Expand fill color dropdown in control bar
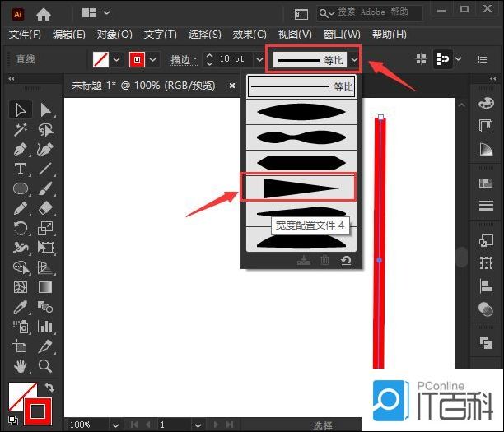The width and height of the screenshot is (504, 432). point(116,60)
